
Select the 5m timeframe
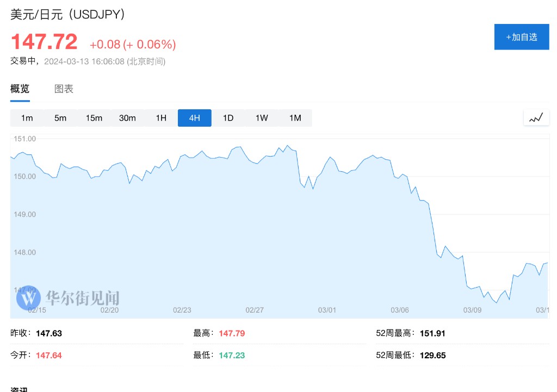pos(60,118)
